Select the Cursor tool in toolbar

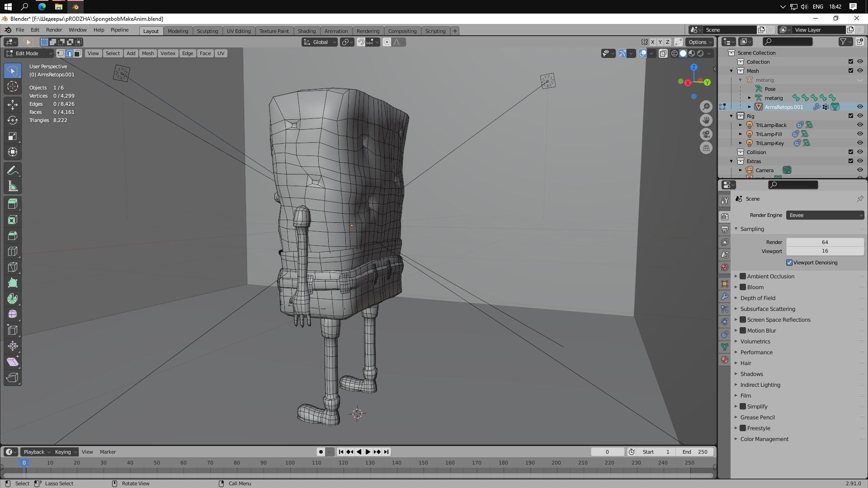[x=13, y=87]
